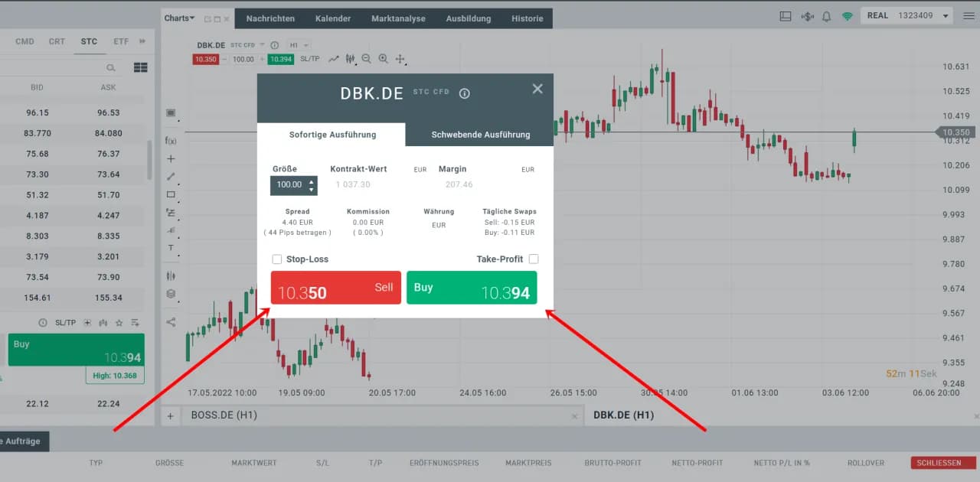The image size is (980, 482).
Task: Click the share icon in drawing sidebar
Action: [x=171, y=322]
